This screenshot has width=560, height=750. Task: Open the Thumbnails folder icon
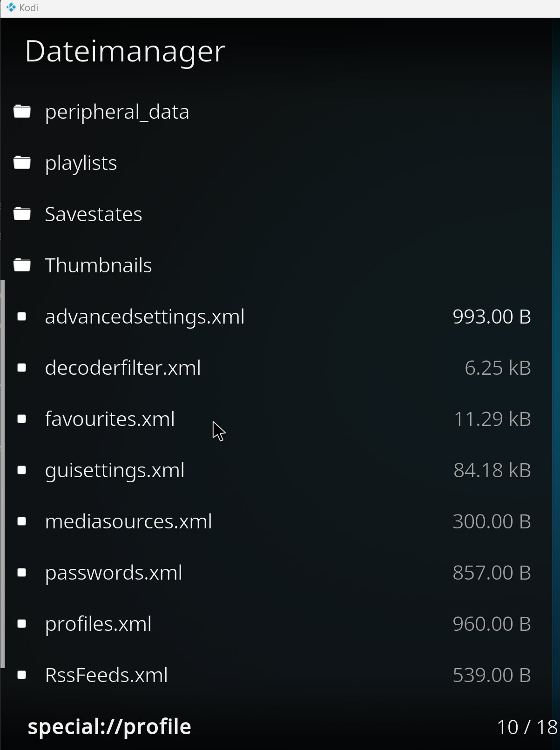coord(22,265)
